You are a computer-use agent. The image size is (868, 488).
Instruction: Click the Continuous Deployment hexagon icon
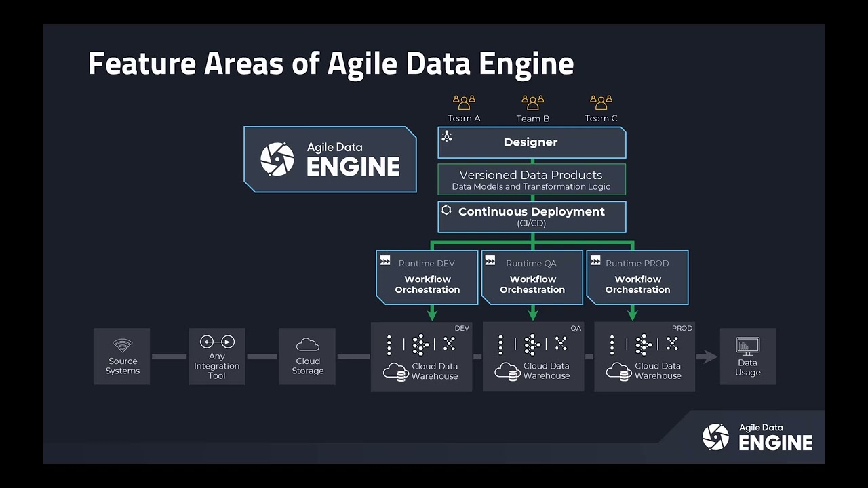tap(446, 210)
